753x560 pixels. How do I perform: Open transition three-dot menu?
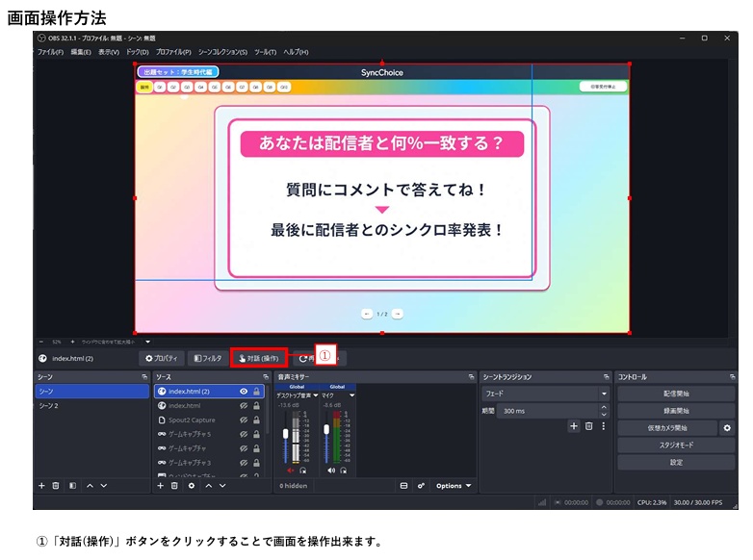pyautogui.click(x=603, y=426)
